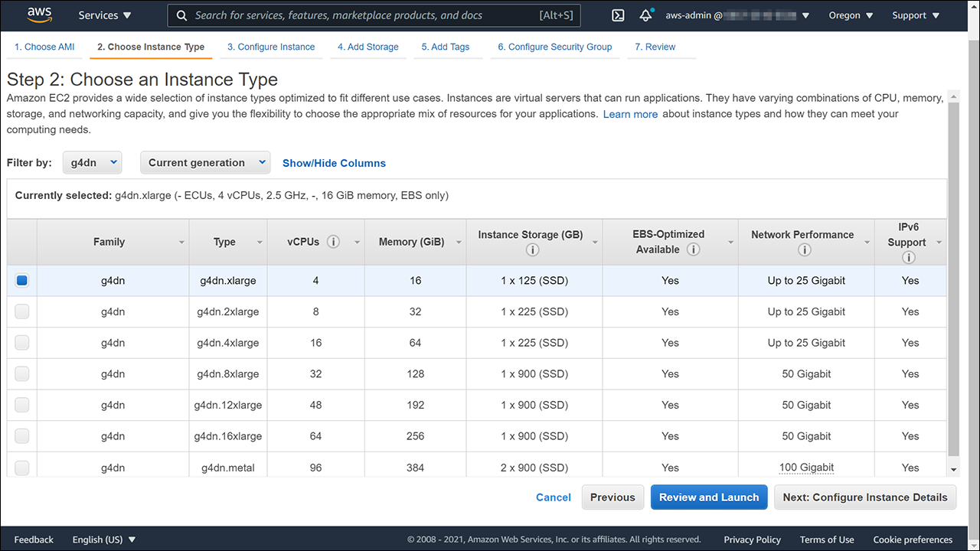Show info for Network Performance column
The width and height of the screenshot is (980, 551).
[x=804, y=250]
